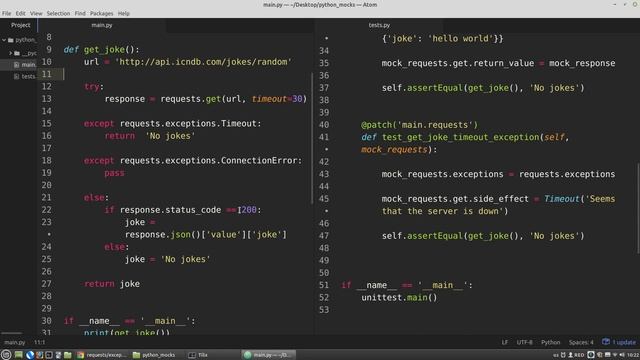
Task: Expand the __pycache__ folder arrow
Action: (11, 53)
